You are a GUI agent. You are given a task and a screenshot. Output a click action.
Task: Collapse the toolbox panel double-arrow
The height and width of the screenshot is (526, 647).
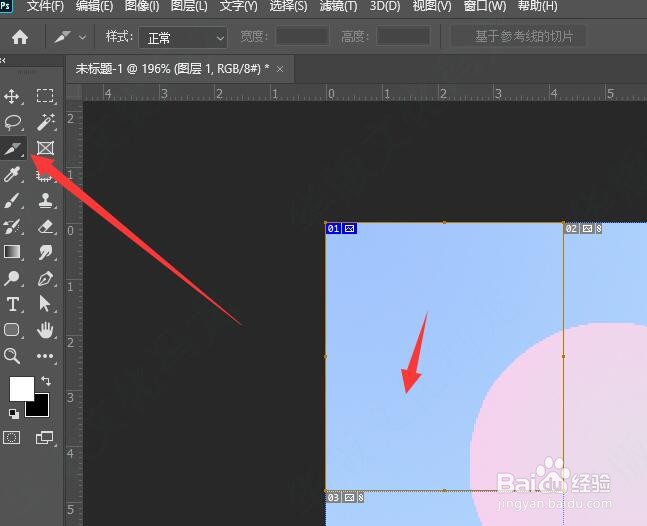point(3,60)
